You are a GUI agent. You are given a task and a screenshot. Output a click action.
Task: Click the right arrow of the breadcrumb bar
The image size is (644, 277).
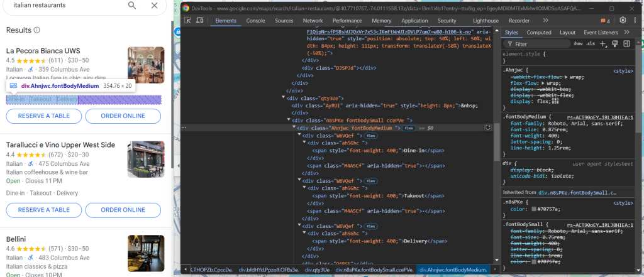tap(494, 269)
